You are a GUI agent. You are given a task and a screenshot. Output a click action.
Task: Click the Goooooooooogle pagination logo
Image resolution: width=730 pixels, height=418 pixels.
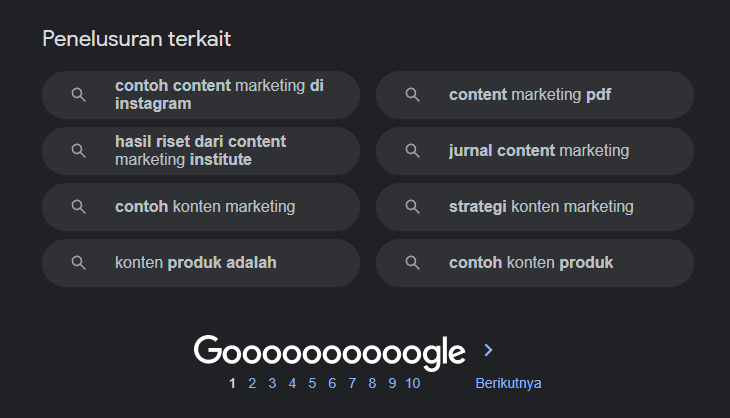[x=329, y=352]
